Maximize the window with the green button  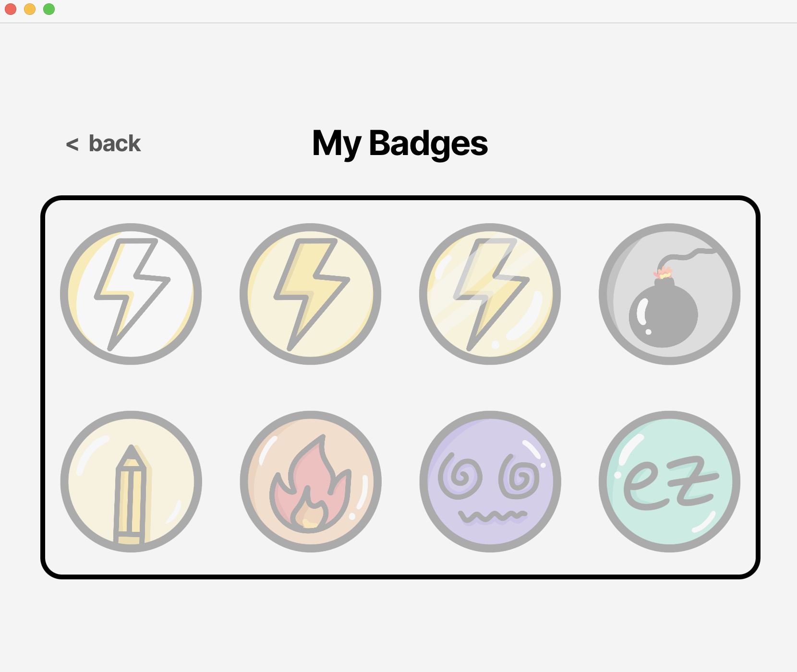point(48,9)
